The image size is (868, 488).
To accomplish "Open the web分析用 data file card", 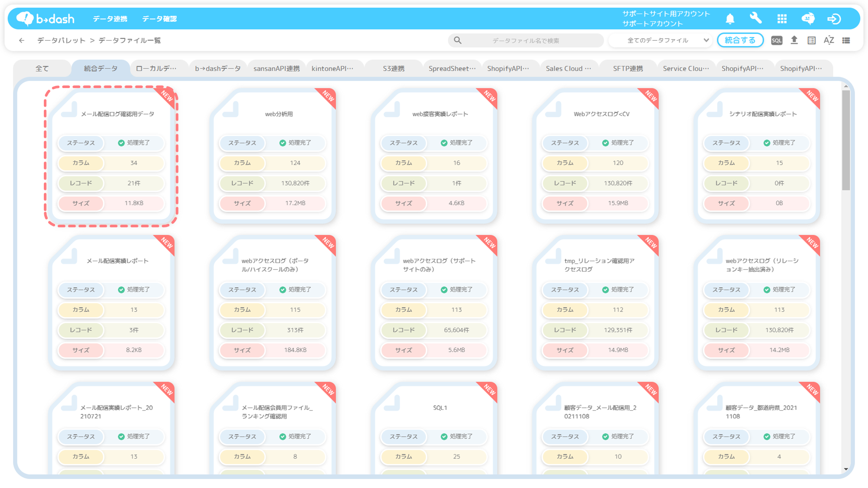I will [x=273, y=156].
